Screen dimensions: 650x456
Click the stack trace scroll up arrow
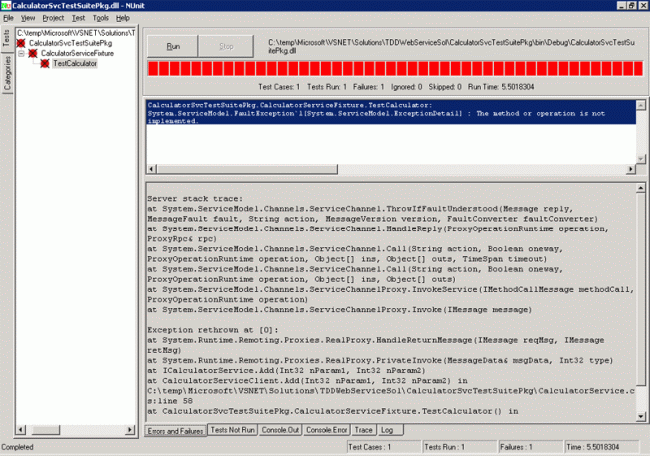(x=641, y=188)
